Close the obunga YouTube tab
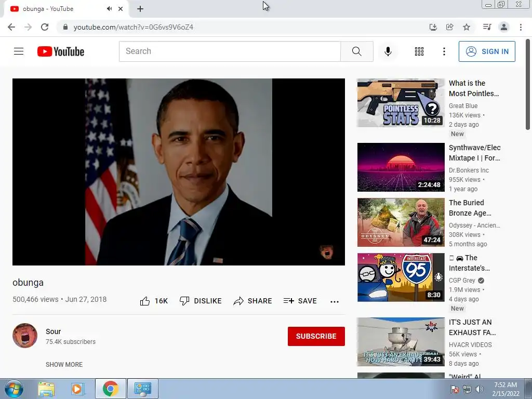This screenshot has width=532, height=399. 121,9
